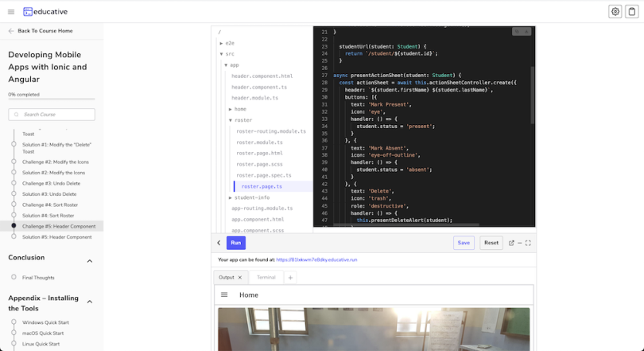Toggle completion circle for Challenge #5
This screenshot has width=644, height=351.
14,226
